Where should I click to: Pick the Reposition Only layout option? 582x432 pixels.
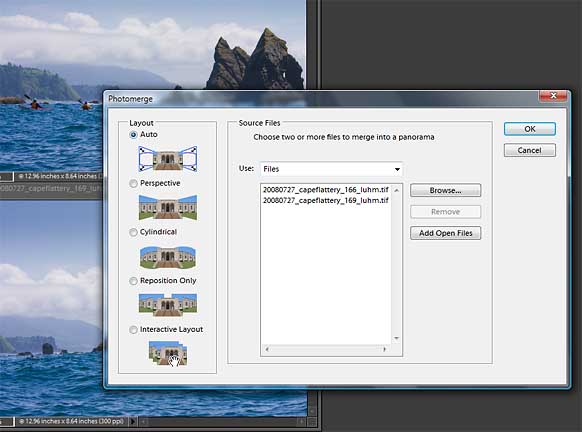tap(133, 281)
